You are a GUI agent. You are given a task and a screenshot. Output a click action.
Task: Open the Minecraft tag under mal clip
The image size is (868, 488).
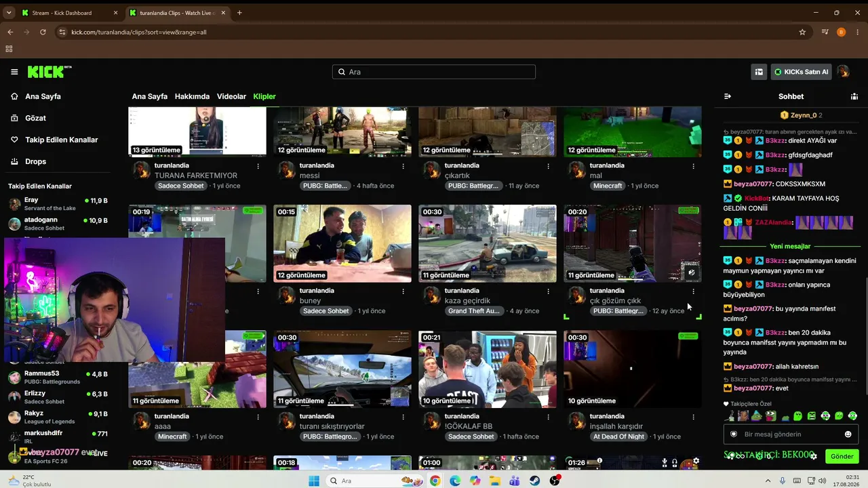pos(608,186)
